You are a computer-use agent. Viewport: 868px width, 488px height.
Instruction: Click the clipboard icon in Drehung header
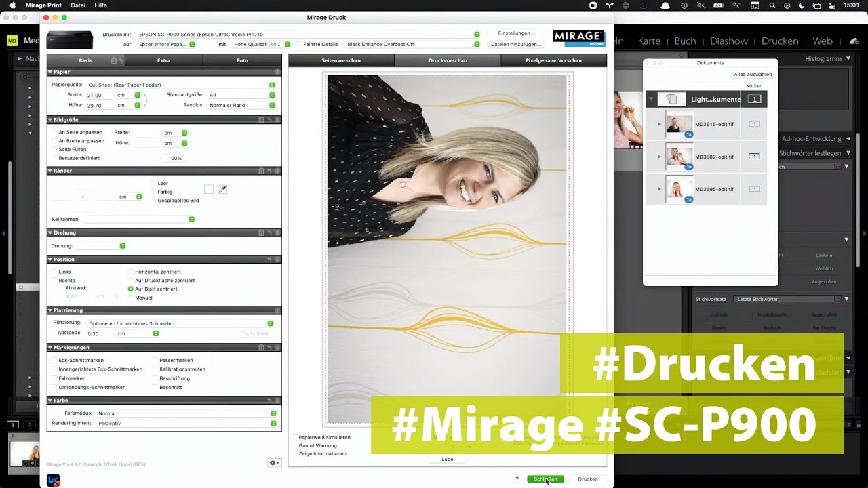point(261,232)
